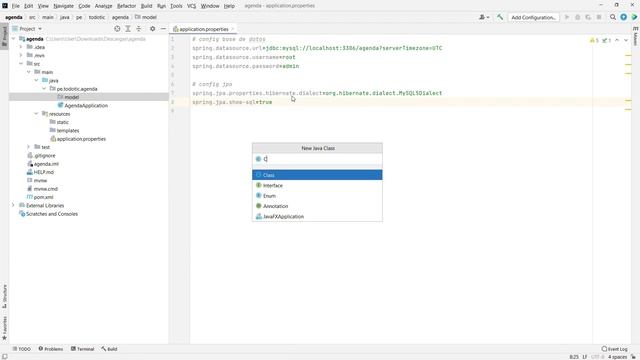
Task: Click the warnings indicator in editor
Action: point(594,40)
